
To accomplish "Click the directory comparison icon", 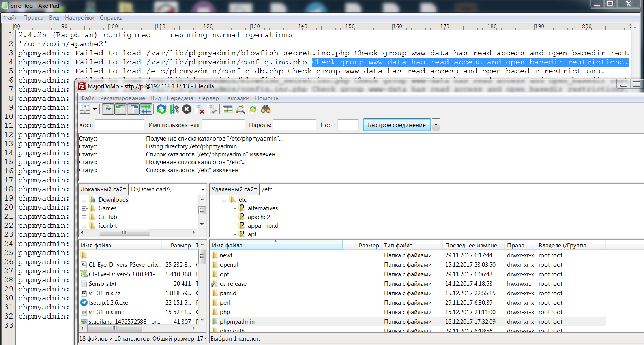I will 241,109.
